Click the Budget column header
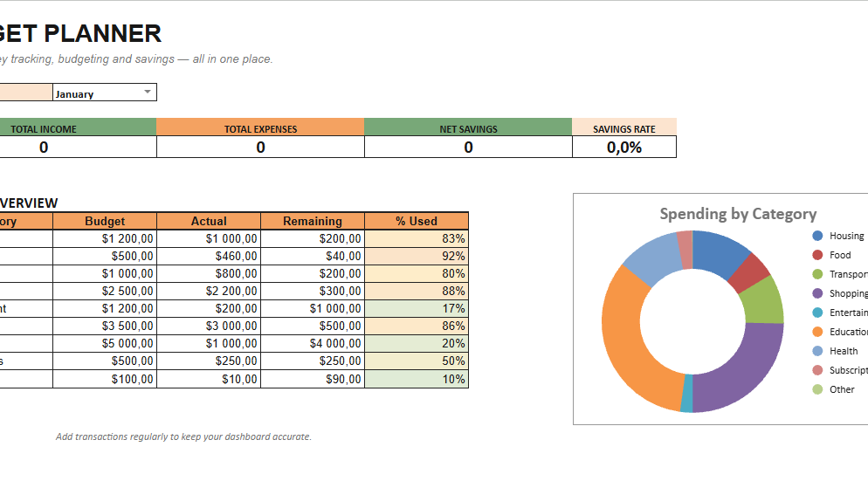Screen dimensions: 868x488 105,222
